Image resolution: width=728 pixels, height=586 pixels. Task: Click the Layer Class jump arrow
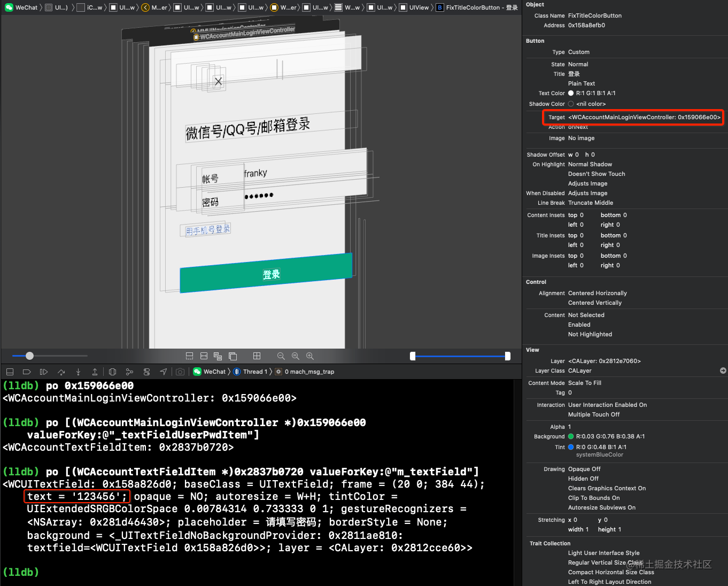723,371
